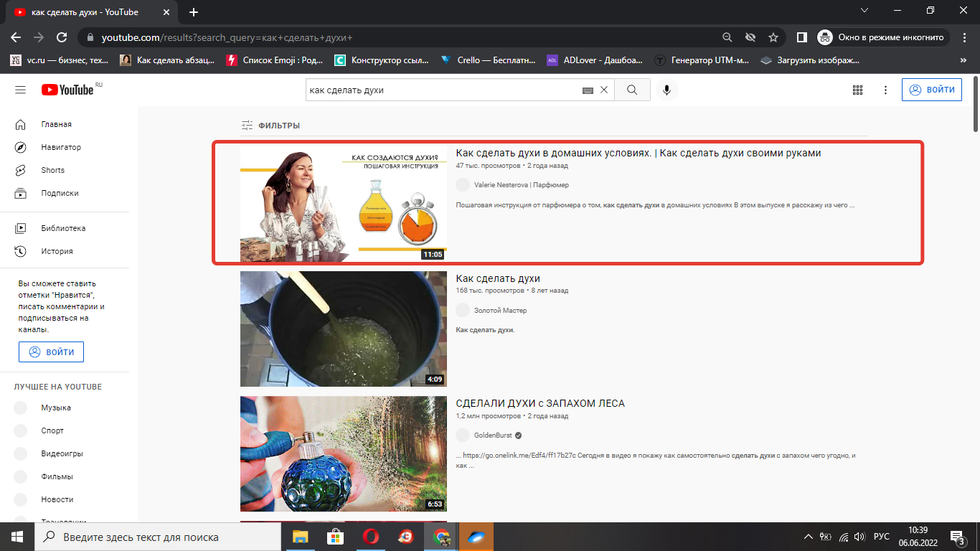This screenshot has width=980, height=551.
Task: Open the Золотой Мастер channel link
Action: pyautogui.click(x=501, y=311)
